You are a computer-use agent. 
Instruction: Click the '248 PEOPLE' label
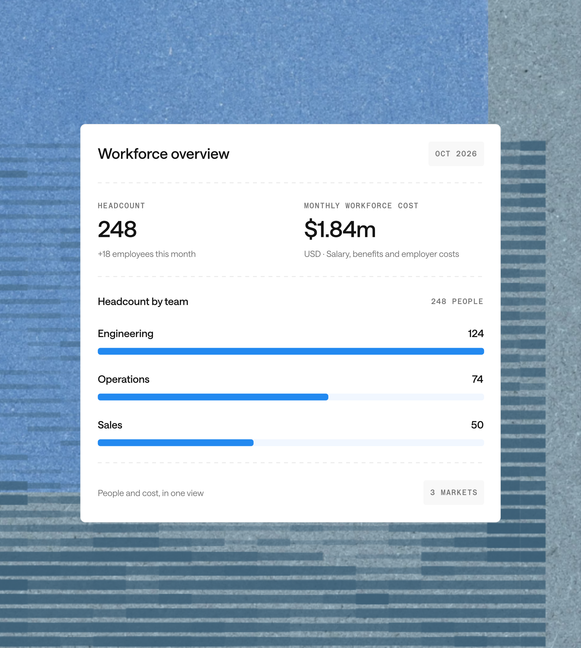point(457,302)
